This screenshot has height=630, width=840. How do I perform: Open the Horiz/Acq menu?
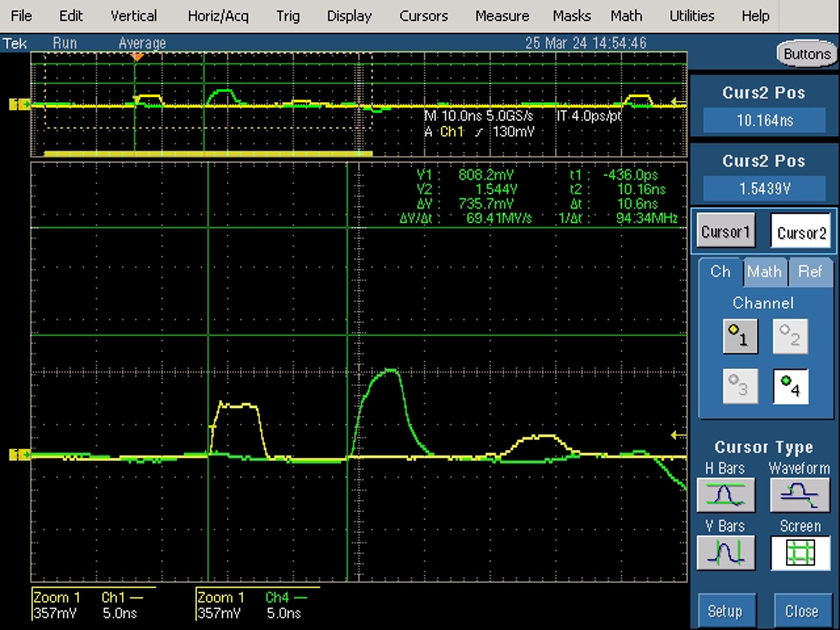pyautogui.click(x=218, y=16)
